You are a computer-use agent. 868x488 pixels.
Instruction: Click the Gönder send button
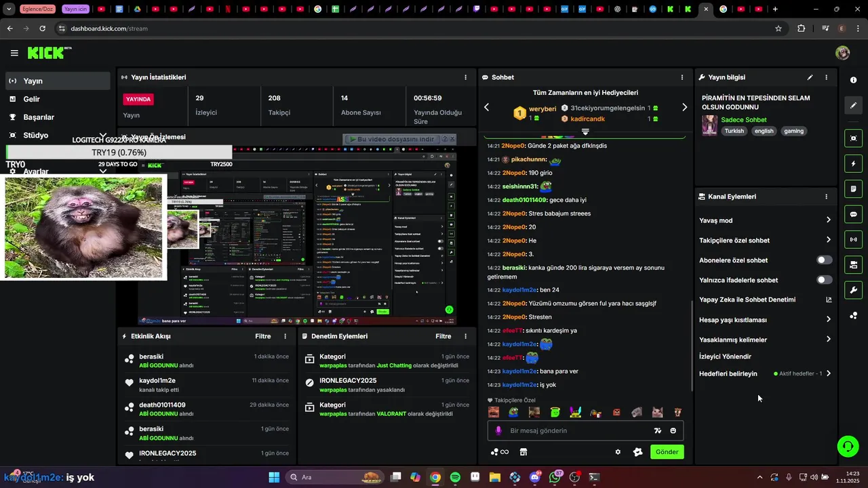tap(667, 452)
